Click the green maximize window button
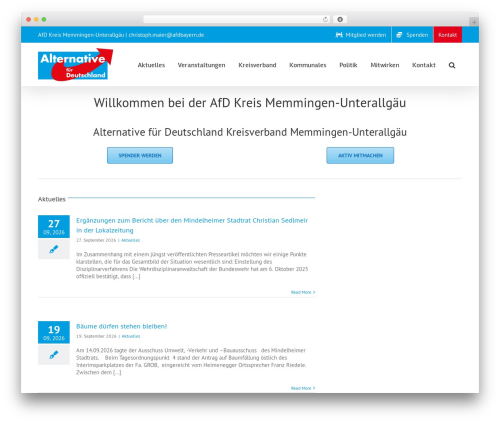The width and height of the screenshot is (500, 423). coord(44,19)
